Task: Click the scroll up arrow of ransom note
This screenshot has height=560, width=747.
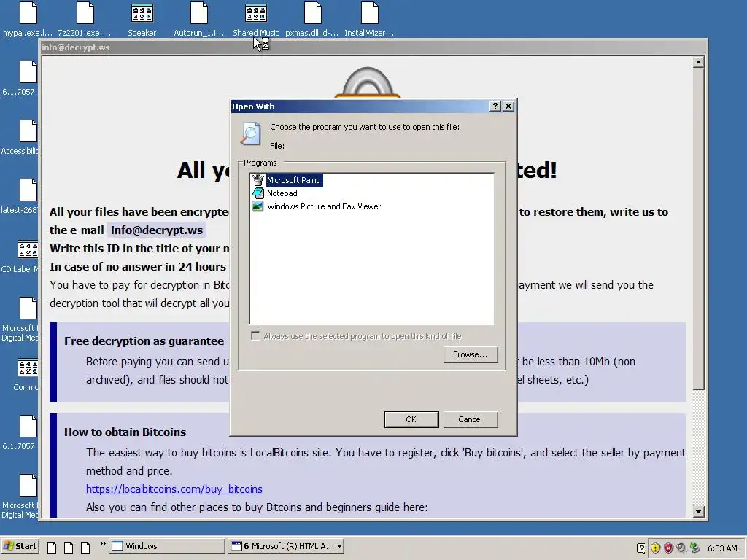Action: point(698,62)
